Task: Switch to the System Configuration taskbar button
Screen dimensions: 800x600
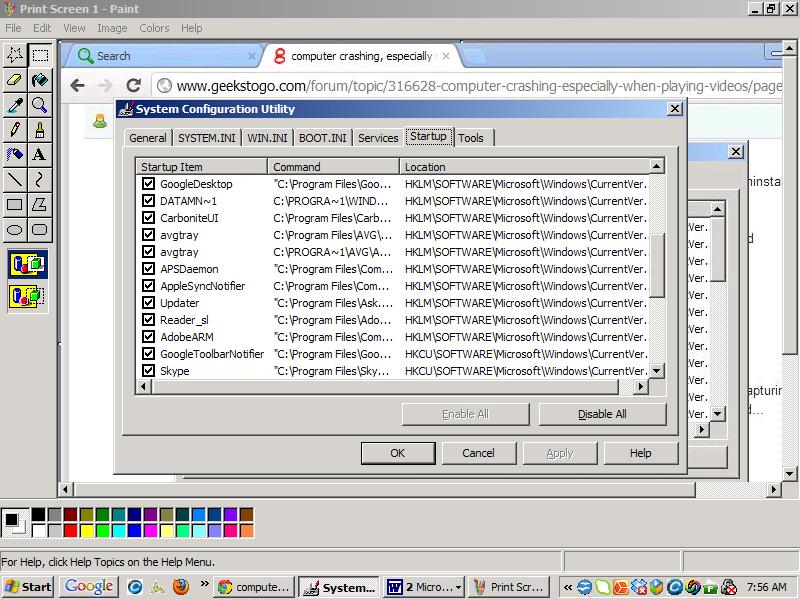Action: point(339,587)
